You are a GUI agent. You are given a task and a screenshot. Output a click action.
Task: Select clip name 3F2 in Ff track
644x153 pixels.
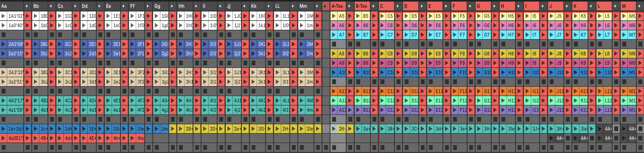[x=141, y=73]
